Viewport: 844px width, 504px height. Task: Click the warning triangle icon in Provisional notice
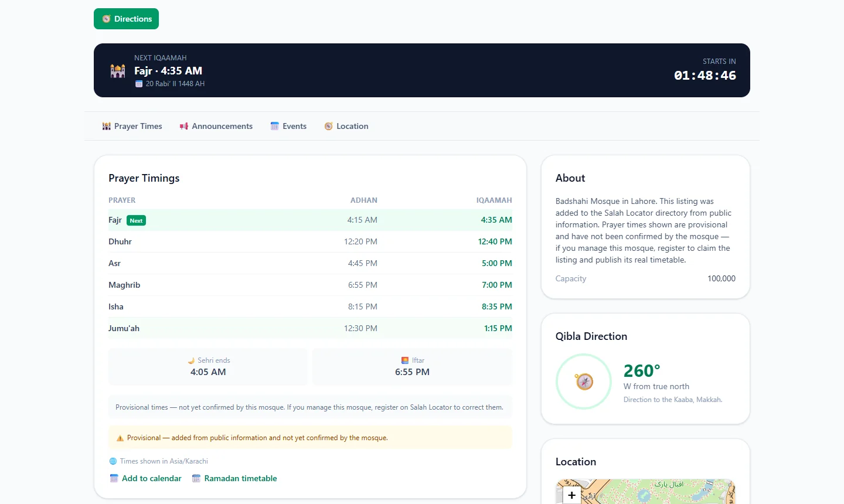(x=120, y=438)
